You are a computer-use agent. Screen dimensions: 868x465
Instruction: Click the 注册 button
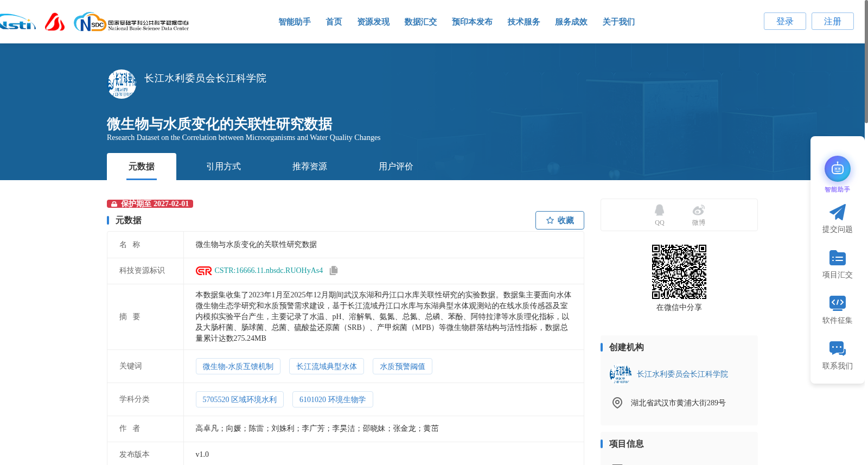(x=833, y=21)
